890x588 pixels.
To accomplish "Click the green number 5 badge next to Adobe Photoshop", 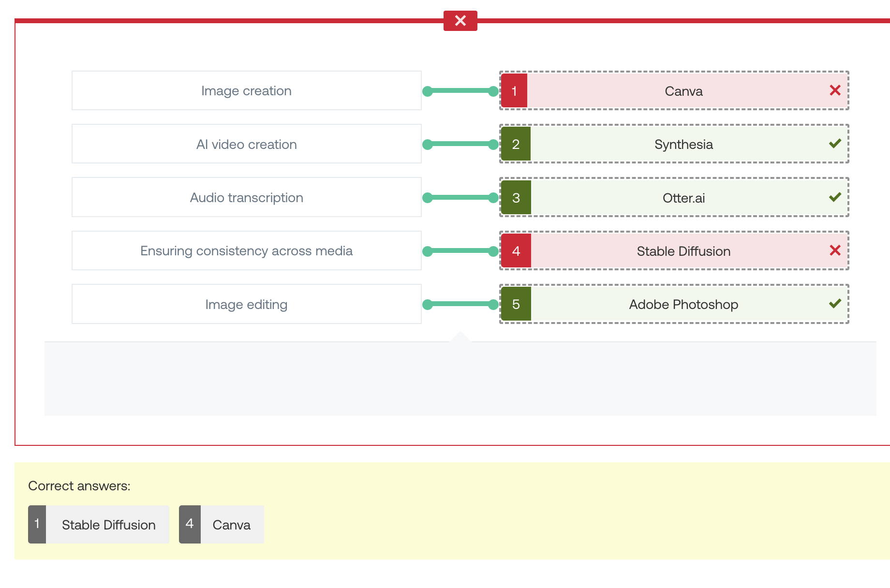I will click(516, 304).
